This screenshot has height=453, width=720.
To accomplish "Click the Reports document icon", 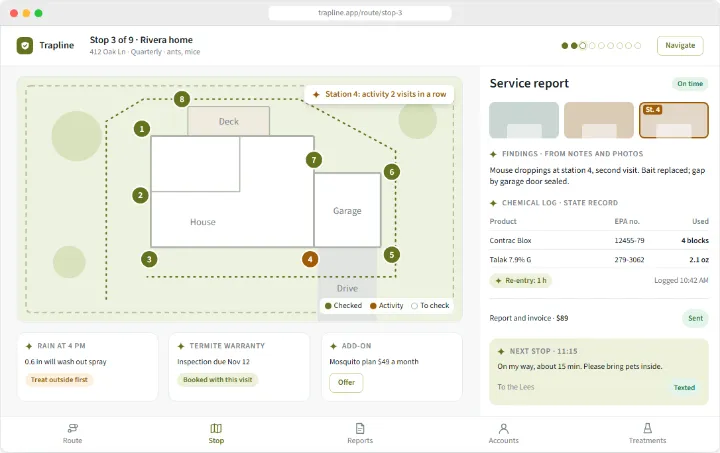I will (x=360, y=428).
